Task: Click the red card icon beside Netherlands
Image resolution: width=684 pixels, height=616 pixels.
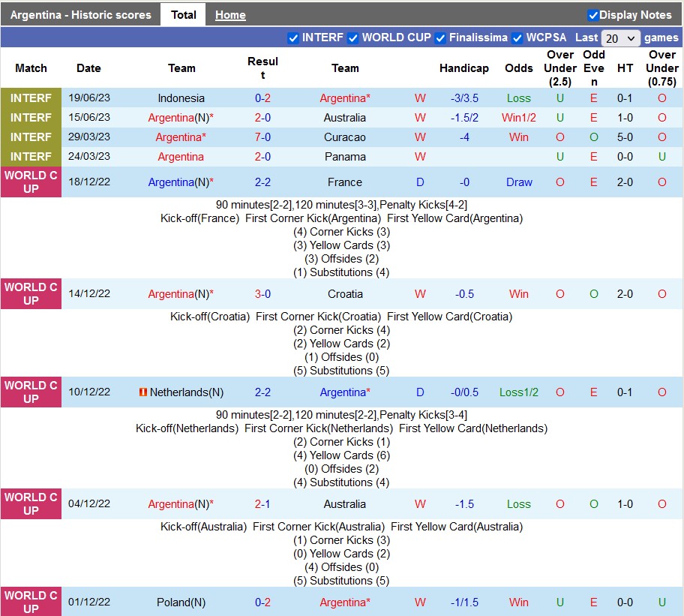Action: tap(142, 392)
